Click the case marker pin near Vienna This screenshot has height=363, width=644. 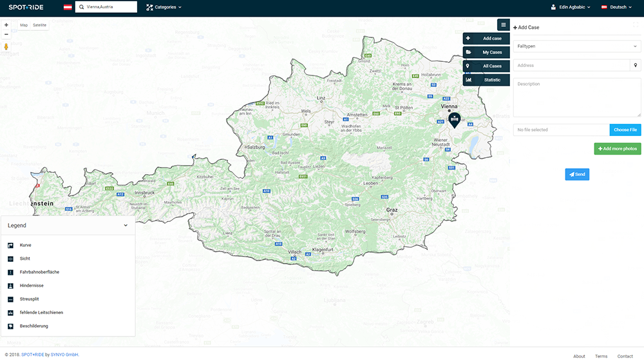click(x=455, y=120)
